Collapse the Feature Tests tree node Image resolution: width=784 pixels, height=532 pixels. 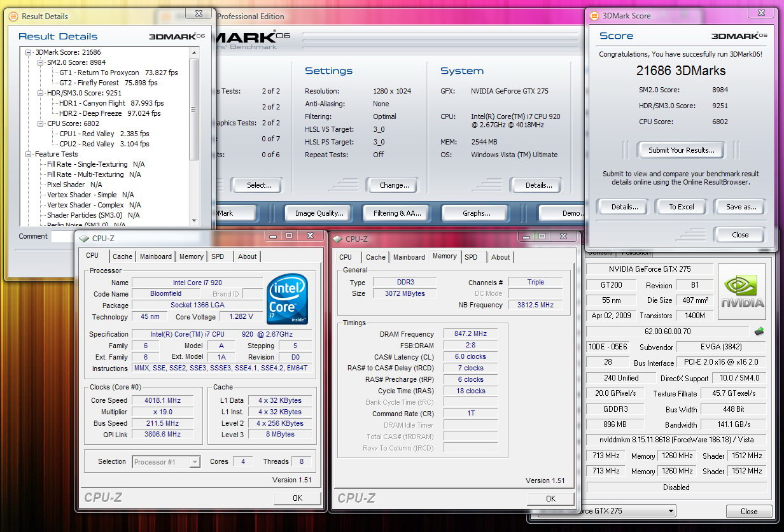point(29,154)
